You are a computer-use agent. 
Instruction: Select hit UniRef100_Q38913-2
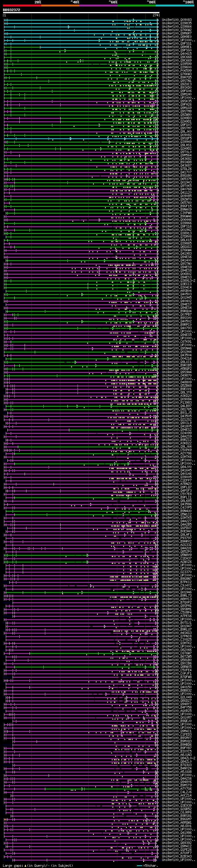point(179,280)
